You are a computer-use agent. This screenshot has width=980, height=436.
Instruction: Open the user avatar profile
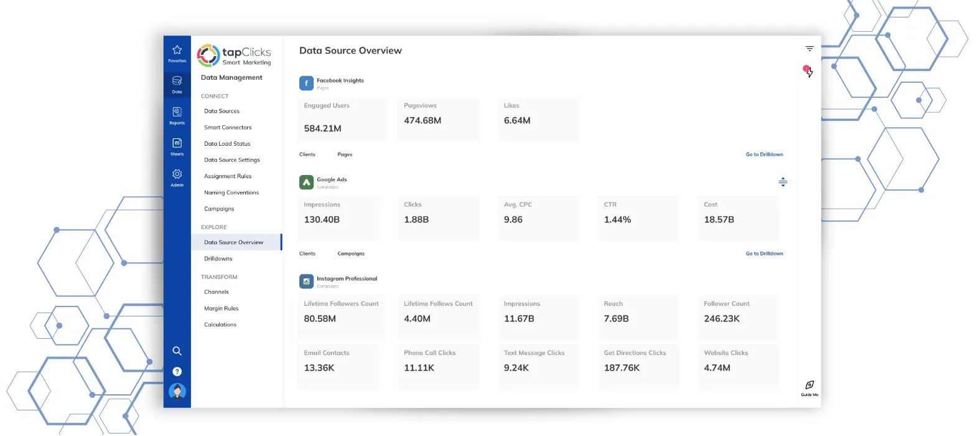pyautogui.click(x=177, y=391)
